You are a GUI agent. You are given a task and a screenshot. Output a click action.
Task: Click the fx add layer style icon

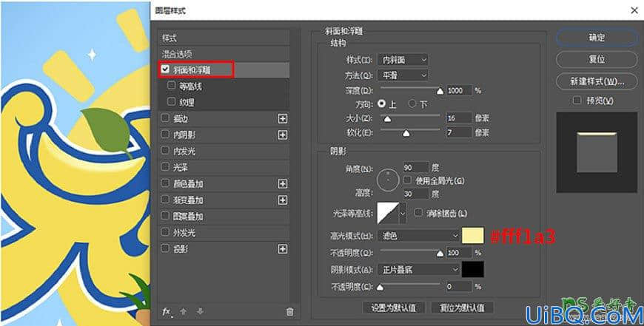pos(166,312)
